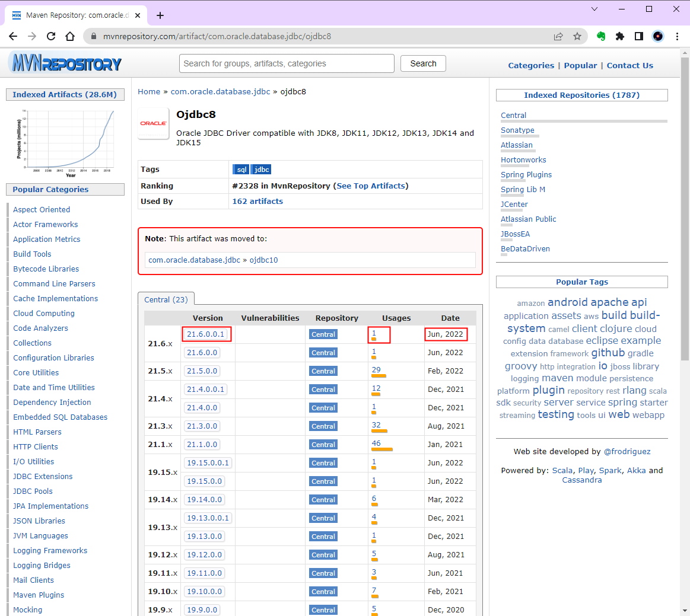Open Popular in the top menu

coord(580,66)
